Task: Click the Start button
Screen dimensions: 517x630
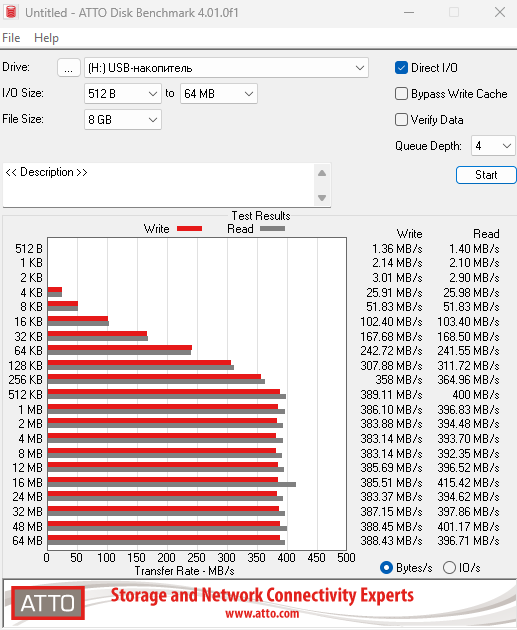Action: click(x=486, y=175)
